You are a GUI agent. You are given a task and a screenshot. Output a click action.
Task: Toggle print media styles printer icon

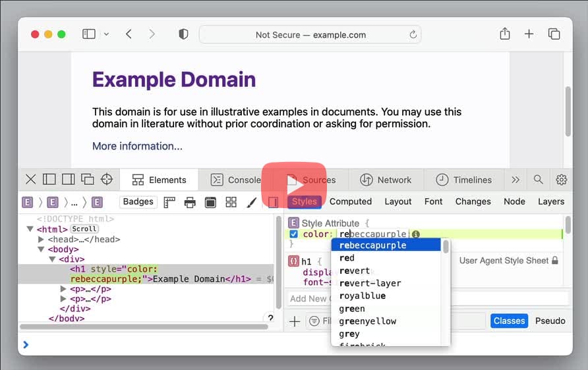click(190, 203)
